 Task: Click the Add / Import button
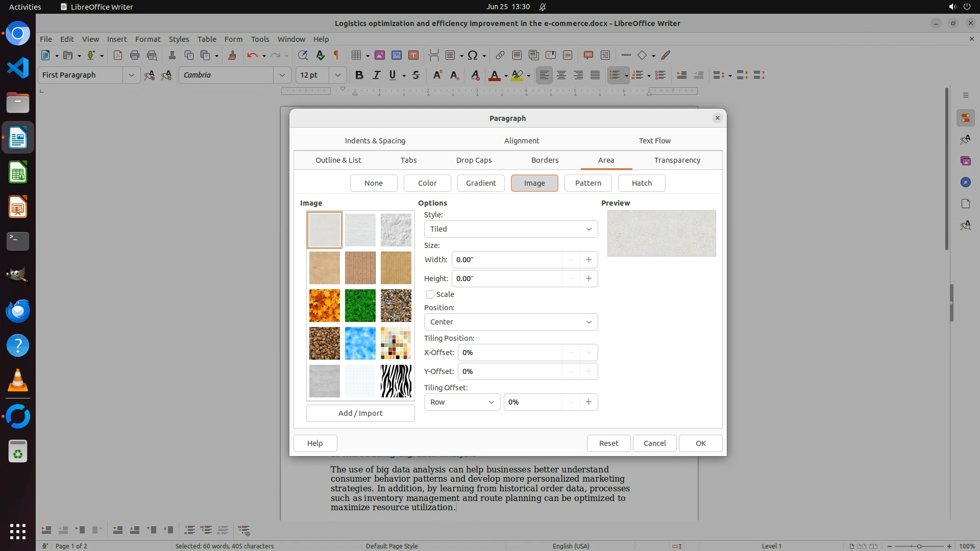(360, 413)
